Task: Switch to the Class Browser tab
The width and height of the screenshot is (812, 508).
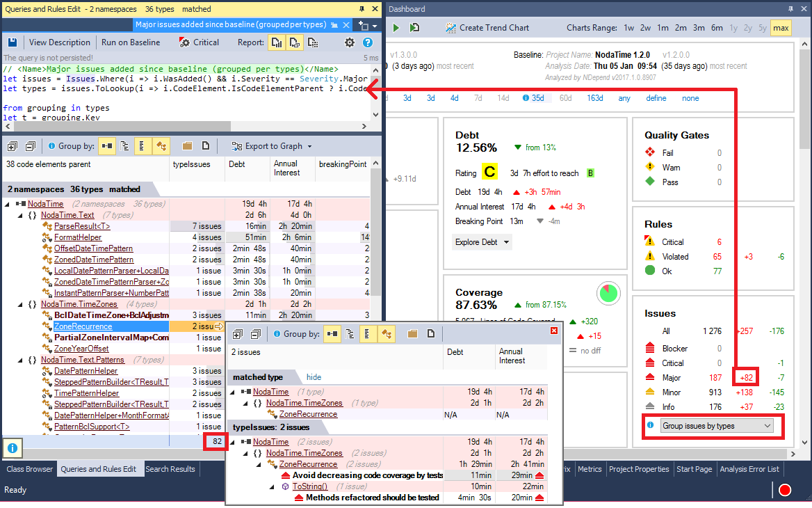Action: 29,469
